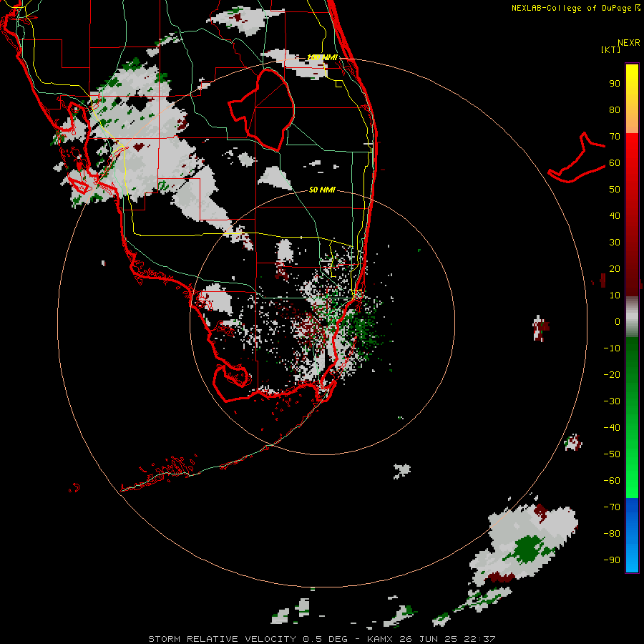Click the NEXR label above the color scale
Image resolution: width=644 pixels, height=644 pixels.
628,43
